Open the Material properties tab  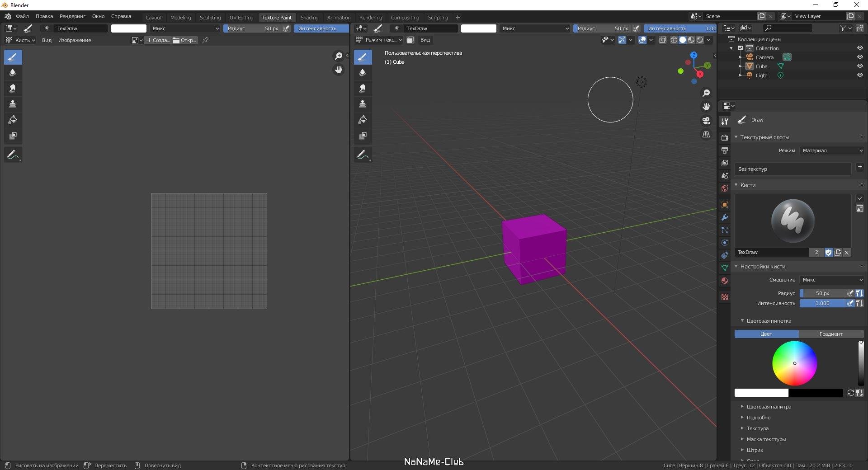pyautogui.click(x=725, y=281)
